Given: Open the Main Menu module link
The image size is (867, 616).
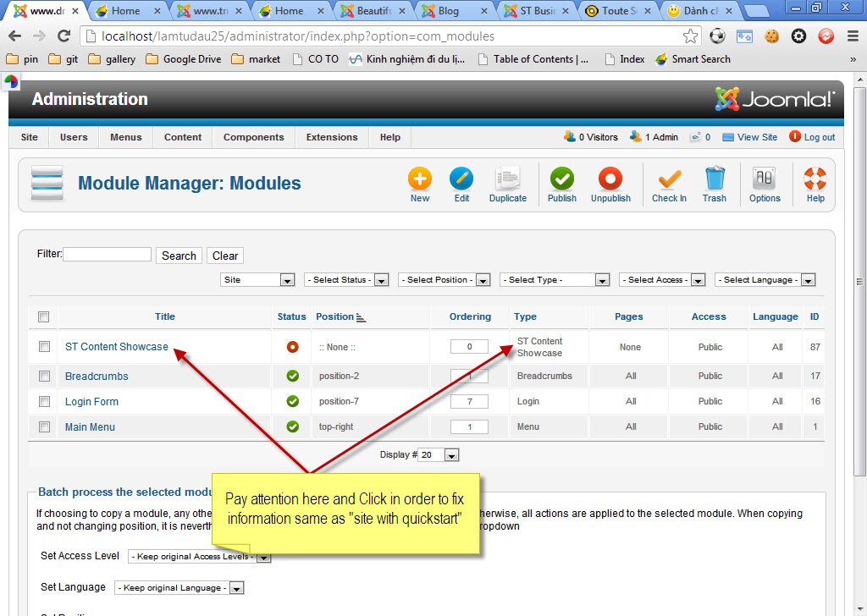Looking at the screenshot, I should [90, 426].
